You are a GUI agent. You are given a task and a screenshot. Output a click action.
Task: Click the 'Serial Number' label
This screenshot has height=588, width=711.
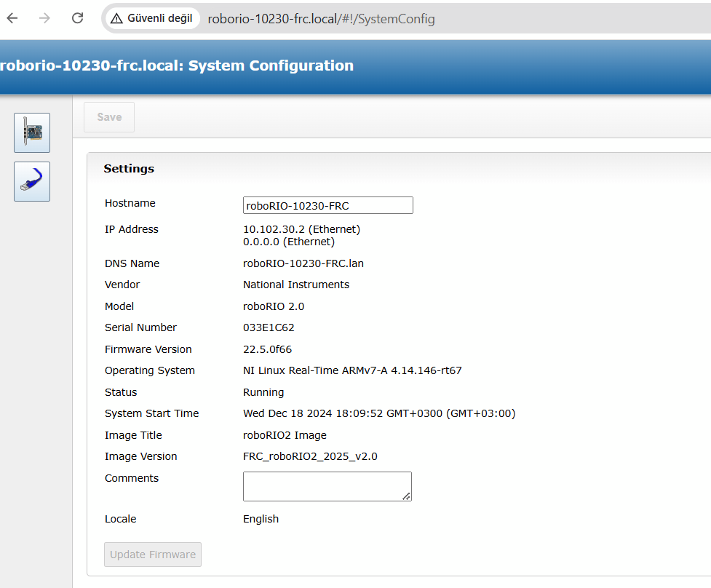click(x=140, y=327)
